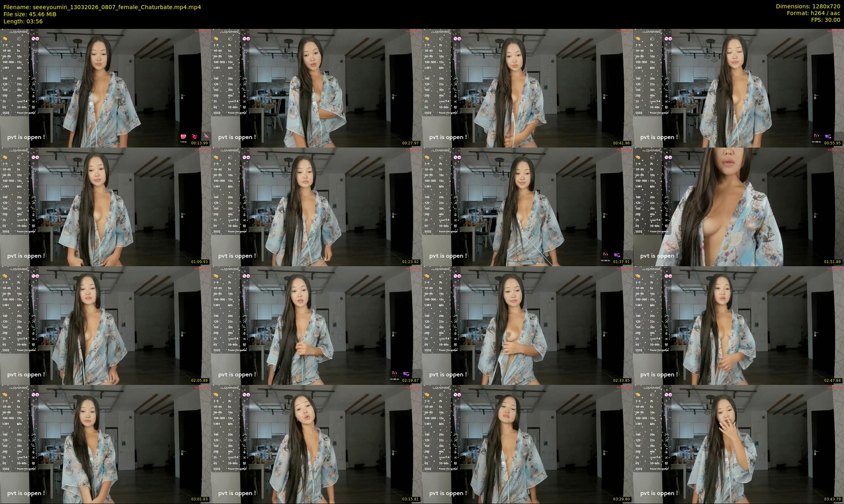The width and height of the screenshot is (844, 504).
Task: Click the 00:55.95 timestamp label
Action: 833,143
